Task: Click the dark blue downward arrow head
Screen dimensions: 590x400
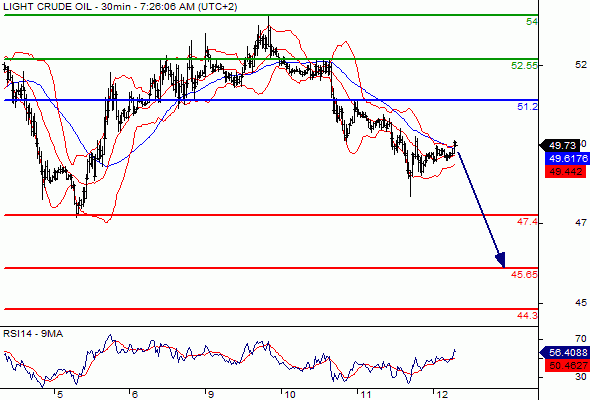Action: (x=501, y=260)
